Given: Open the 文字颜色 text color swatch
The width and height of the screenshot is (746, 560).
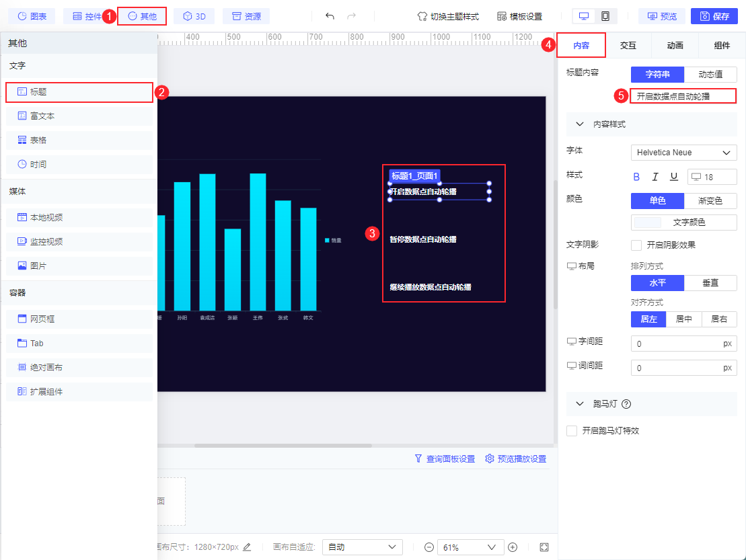Looking at the screenshot, I should click(x=683, y=223).
